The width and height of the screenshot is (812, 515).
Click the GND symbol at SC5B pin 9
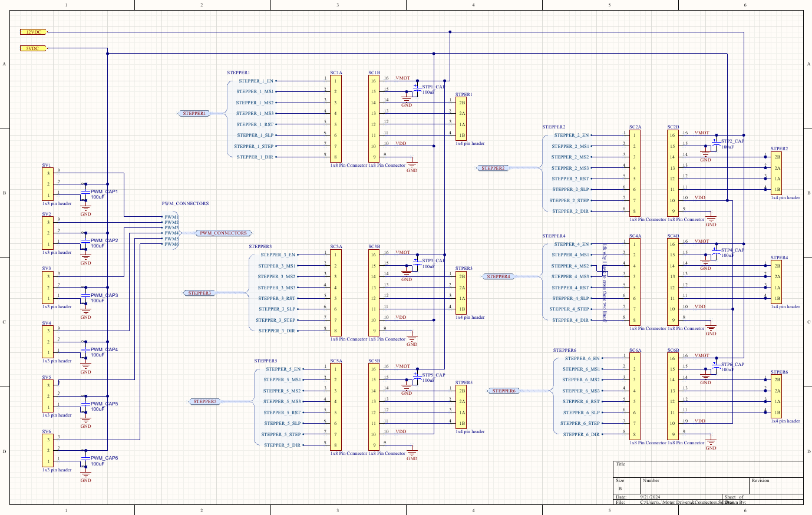[x=412, y=454]
